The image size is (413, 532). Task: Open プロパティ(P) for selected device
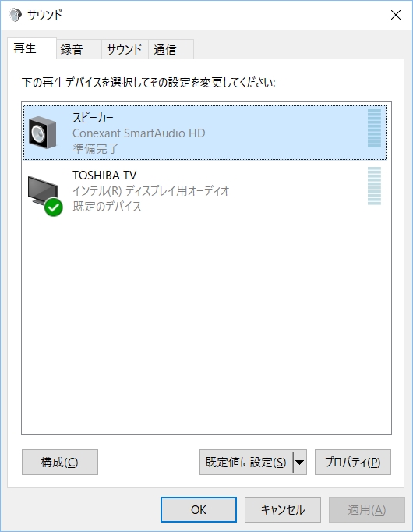[x=353, y=462]
